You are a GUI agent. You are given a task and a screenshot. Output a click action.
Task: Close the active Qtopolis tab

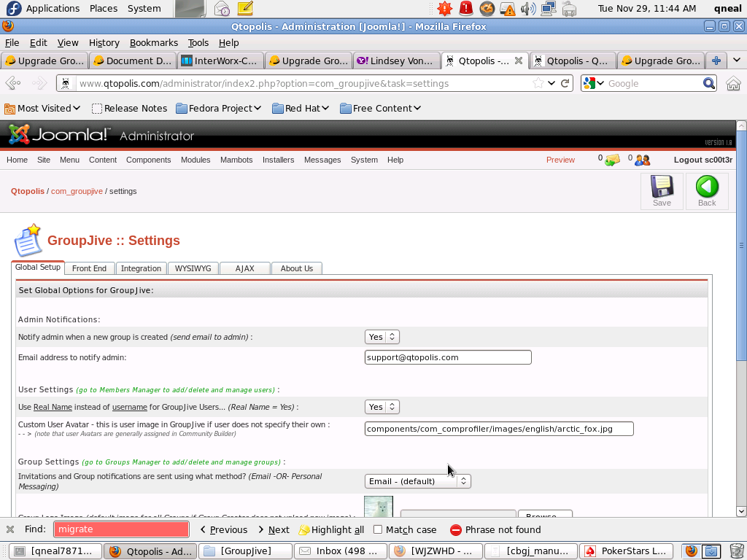(x=519, y=61)
